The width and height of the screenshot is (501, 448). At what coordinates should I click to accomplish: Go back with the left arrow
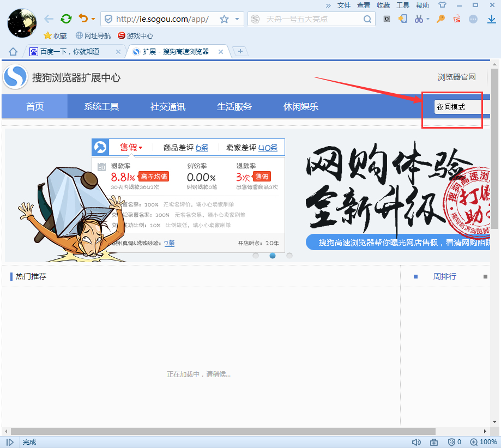point(49,19)
